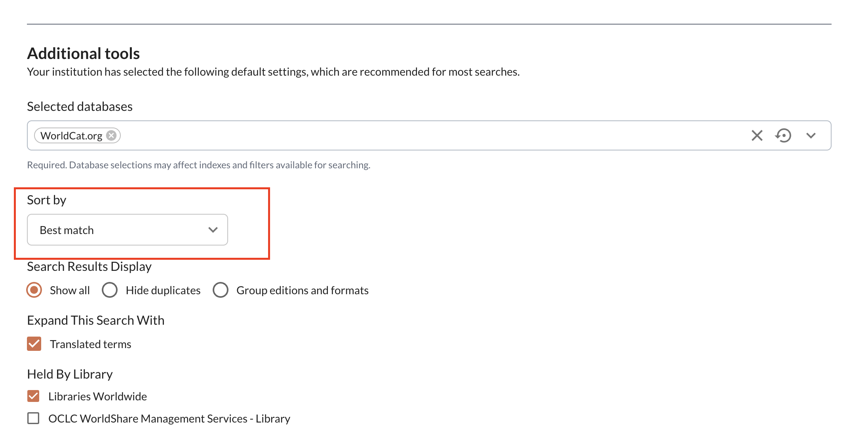Remove the WorldCat.org database chip
Viewport: 868px width, 434px height.
[112, 135]
